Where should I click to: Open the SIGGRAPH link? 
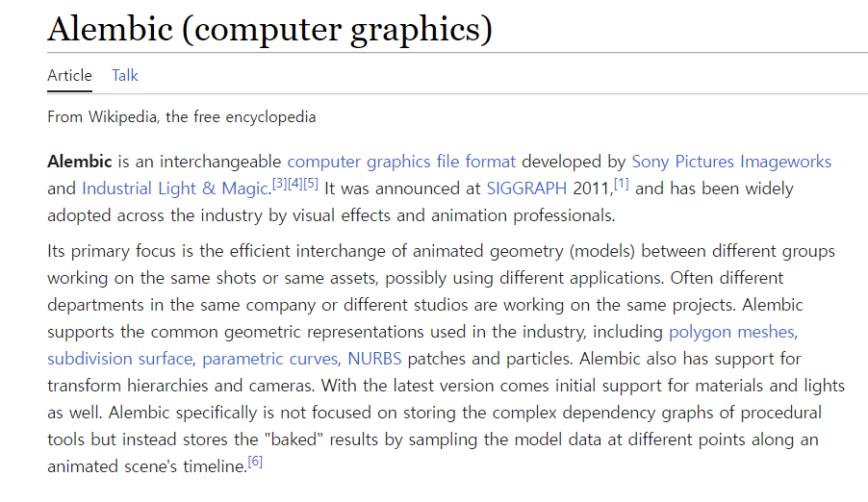pyautogui.click(x=526, y=188)
